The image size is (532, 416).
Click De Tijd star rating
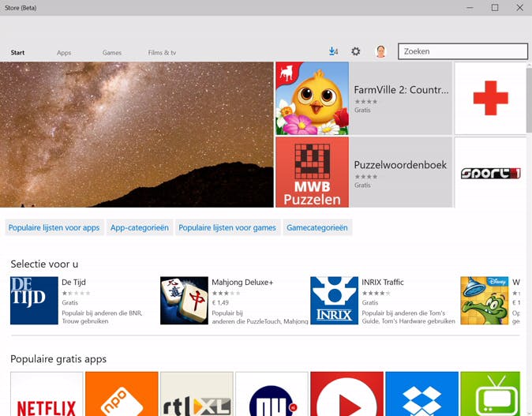76,293
